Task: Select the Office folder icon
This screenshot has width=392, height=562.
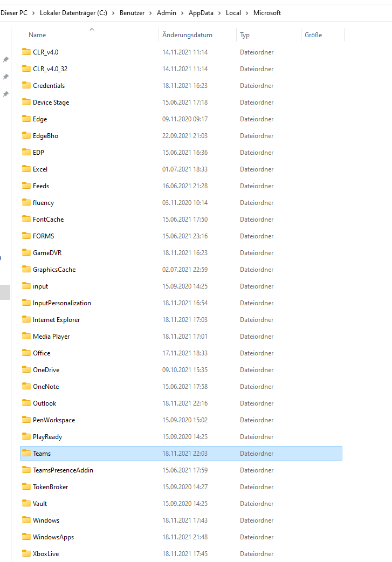Action: point(26,353)
